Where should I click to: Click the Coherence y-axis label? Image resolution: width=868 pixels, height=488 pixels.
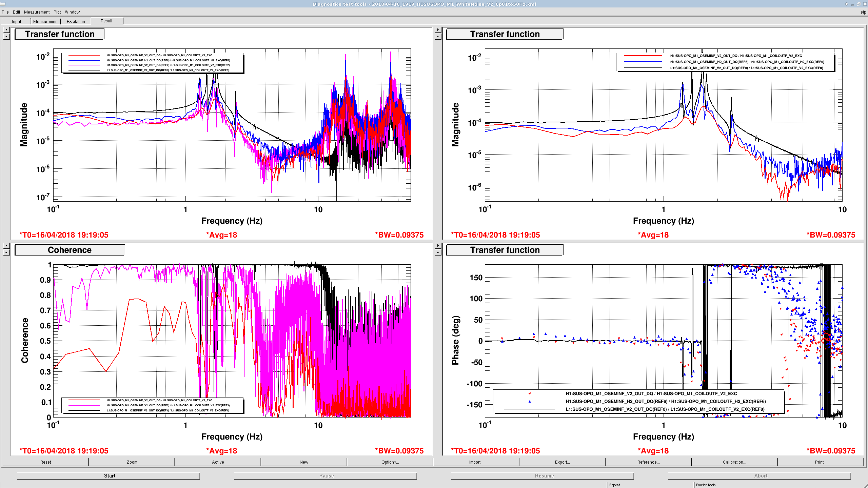pyautogui.click(x=25, y=341)
